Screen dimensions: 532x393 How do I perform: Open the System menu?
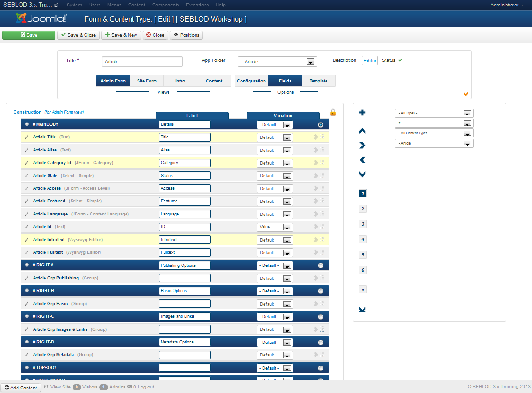[74, 5]
